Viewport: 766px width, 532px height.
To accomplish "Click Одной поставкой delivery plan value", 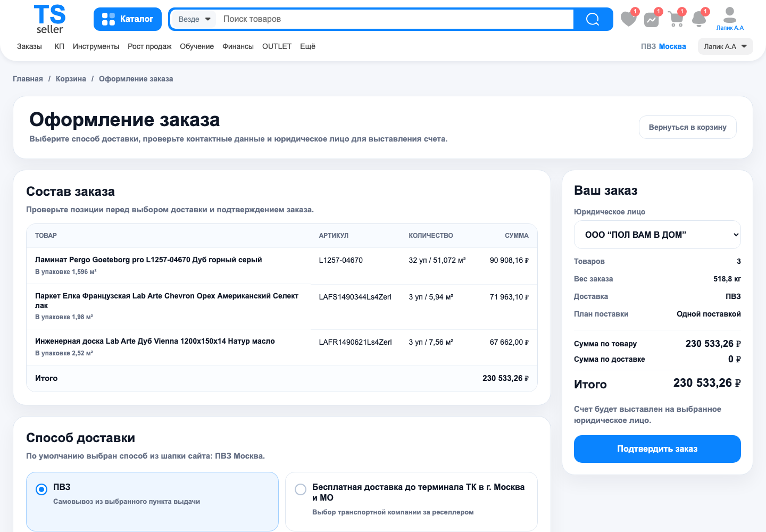I will click(x=709, y=314).
